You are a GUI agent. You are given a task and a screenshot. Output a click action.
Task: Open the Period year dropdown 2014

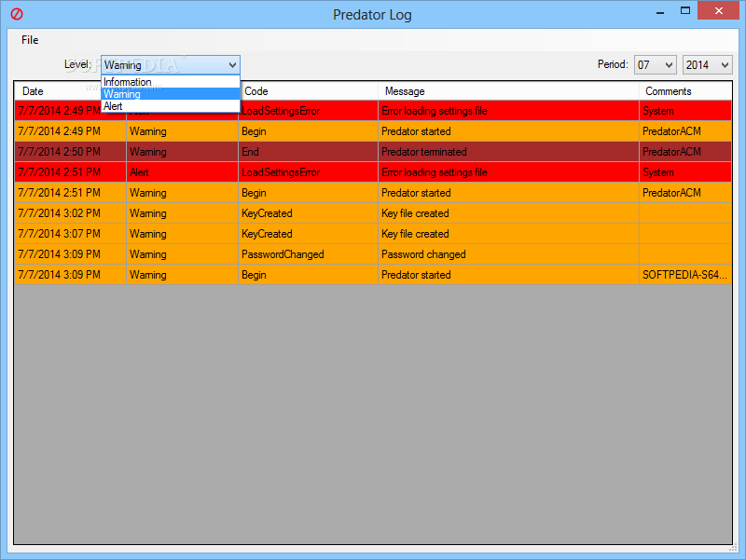[x=708, y=65]
